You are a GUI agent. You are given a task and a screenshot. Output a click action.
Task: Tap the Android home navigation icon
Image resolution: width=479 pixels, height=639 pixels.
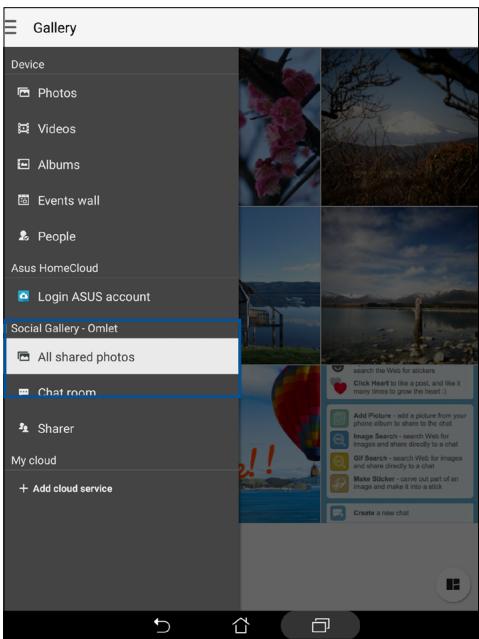[241, 625]
